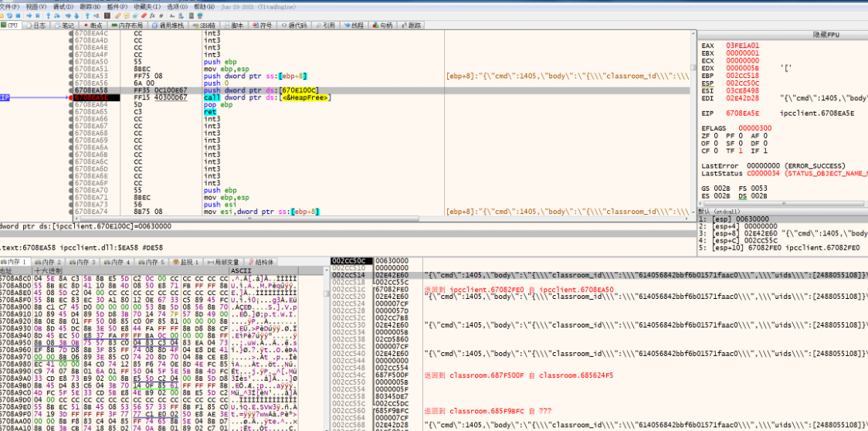The height and width of the screenshot is (431, 868).
Task: Click the Run arrow toolbar icon
Action: coord(29,15)
